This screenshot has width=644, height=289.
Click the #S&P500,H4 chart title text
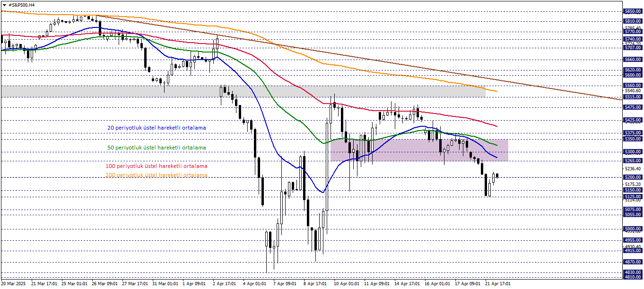21,5
